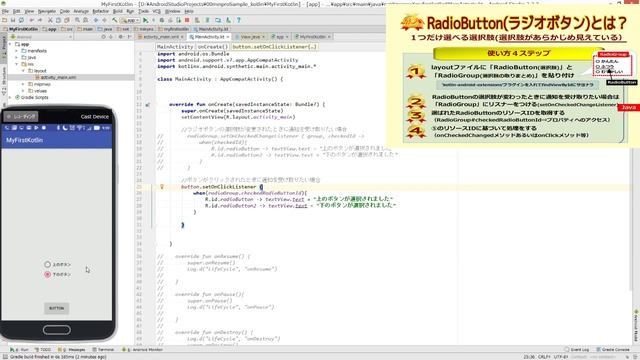The height and width of the screenshot is (360, 640).
Task: Open the Refactor menu
Action: [101, 11]
